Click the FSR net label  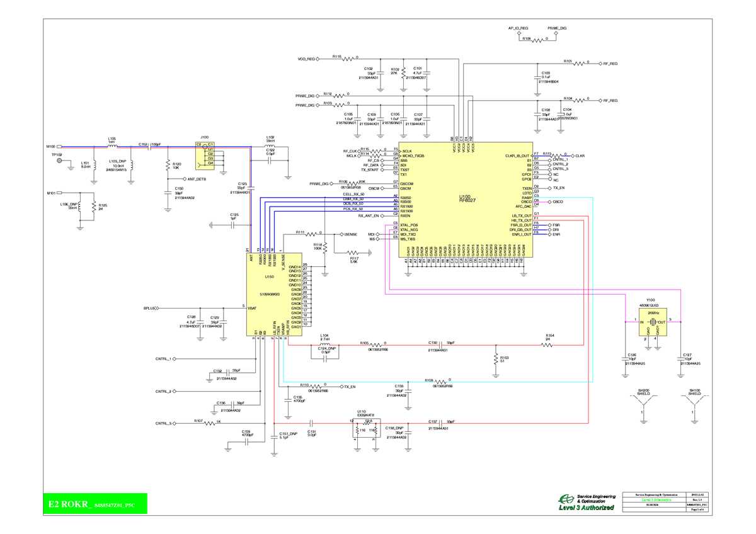pos(556,225)
